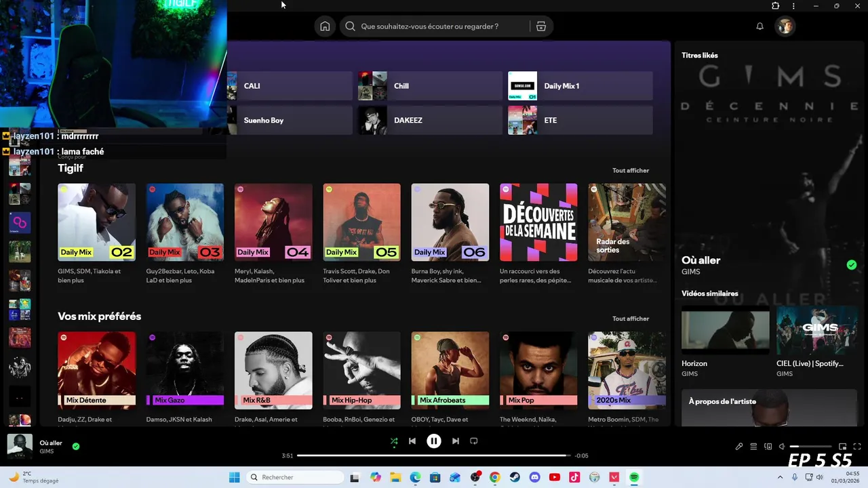Viewport: 868px width, 488px height.
Task: Skip to the previous track
Action: pos(412,441)
